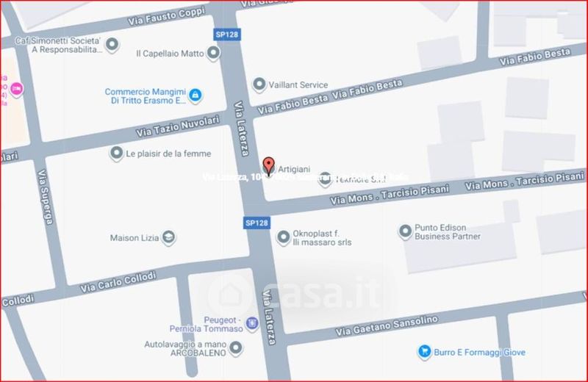
Task: Click the upper SP128 road shield
Action: 227,35
